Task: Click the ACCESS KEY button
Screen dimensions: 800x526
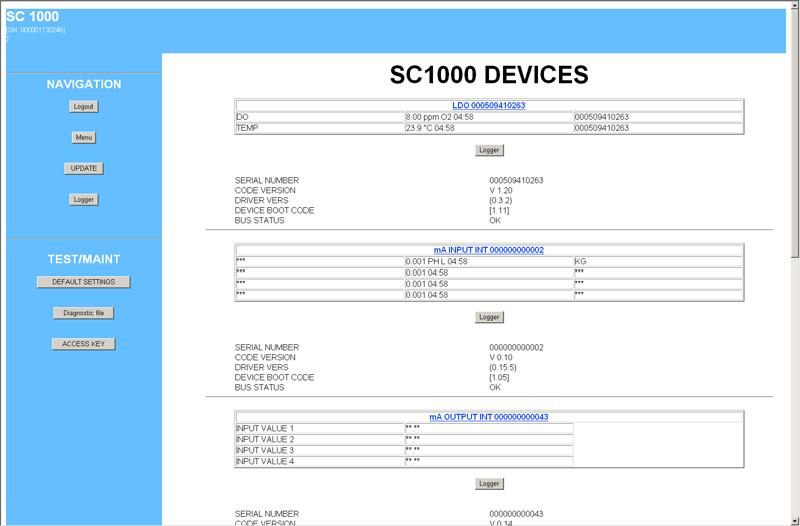Action: (x=84, y=344)
